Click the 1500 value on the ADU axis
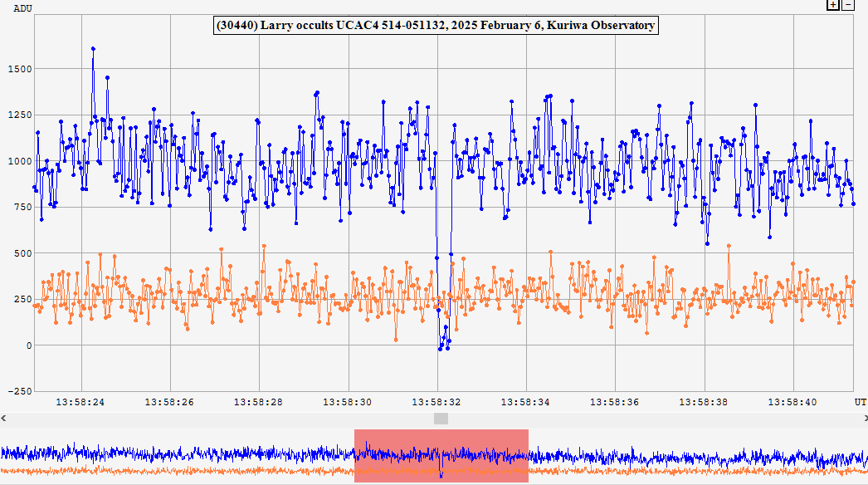Screen dimensions: 868x485 pyautogui.click(x=20, y=69)
